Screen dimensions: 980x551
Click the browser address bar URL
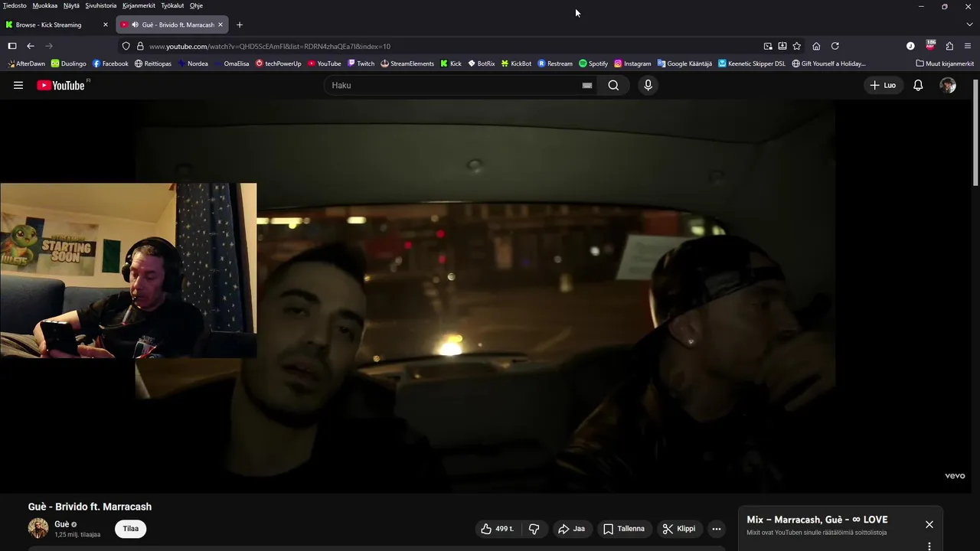click(x=269, y=46)
